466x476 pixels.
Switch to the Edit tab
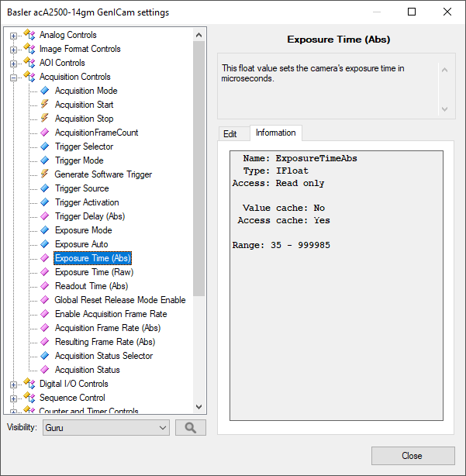[x=230, y=133]
